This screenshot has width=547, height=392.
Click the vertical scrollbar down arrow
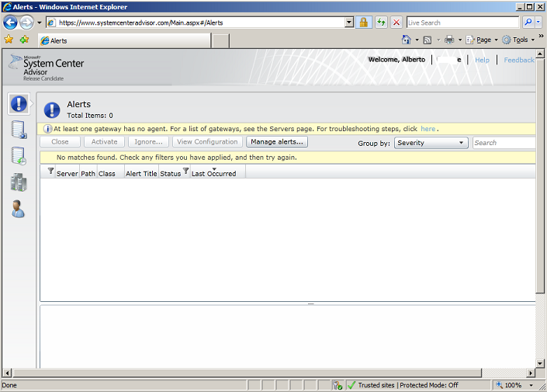coord(540,363)
